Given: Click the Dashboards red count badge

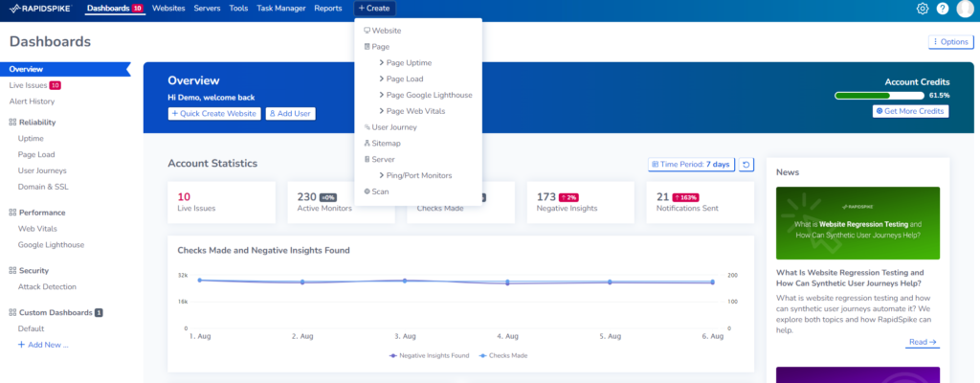Looking at the screenshot, I should pyautogui.click(x=138, y=9).
